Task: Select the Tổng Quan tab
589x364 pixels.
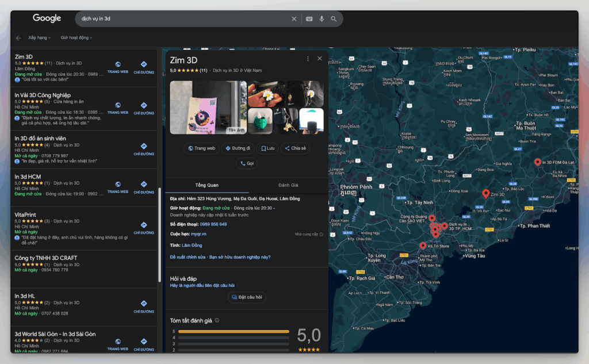Action: click(x=206, y=185)
